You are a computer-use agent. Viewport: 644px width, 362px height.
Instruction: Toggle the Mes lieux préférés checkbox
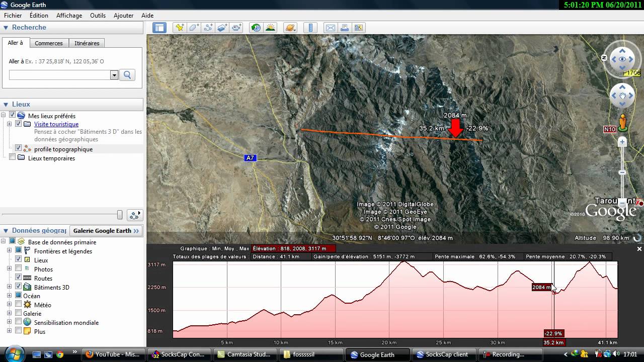coord(13,115)
